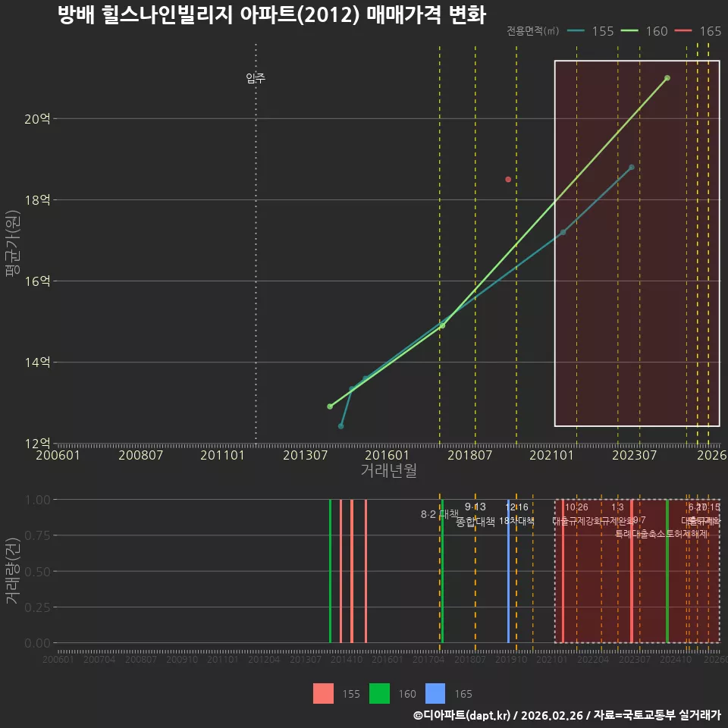Click '201410' on the volume chart x-axis
This screenshot has height=728, width=728.
347,659
